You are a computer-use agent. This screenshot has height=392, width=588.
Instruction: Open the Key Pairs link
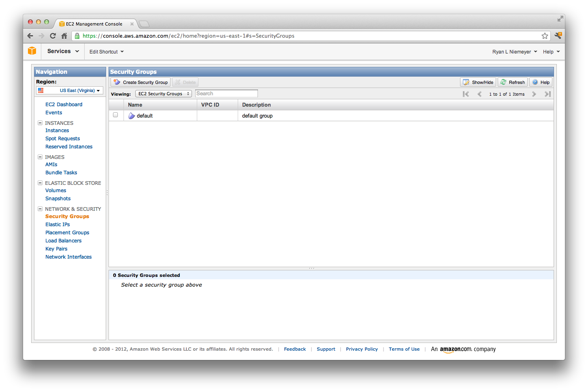56,249
